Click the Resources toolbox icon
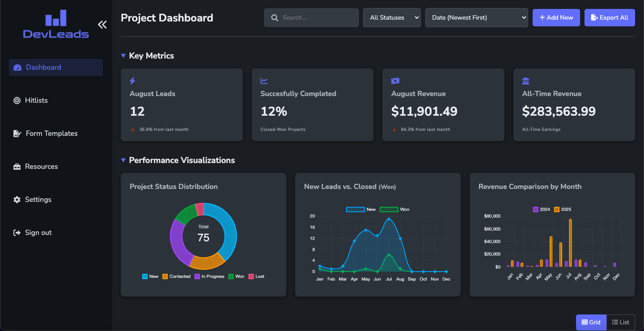Screen dimensions: 644x331 click(17, 167)
